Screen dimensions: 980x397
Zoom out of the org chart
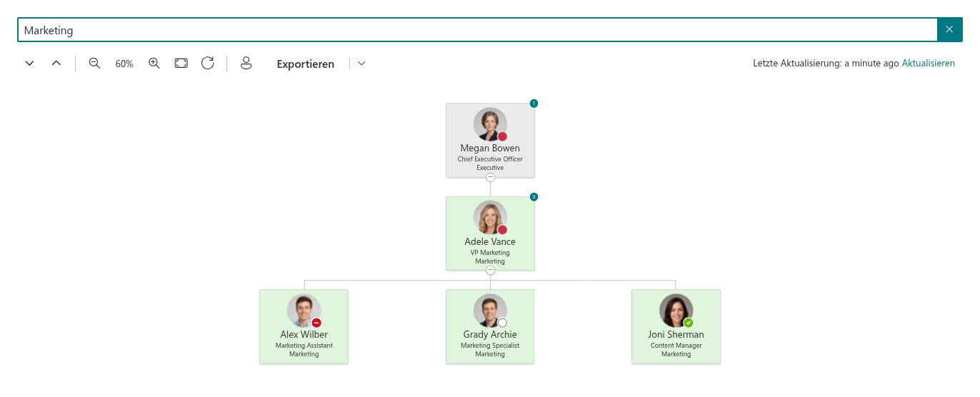pos(94,64)
